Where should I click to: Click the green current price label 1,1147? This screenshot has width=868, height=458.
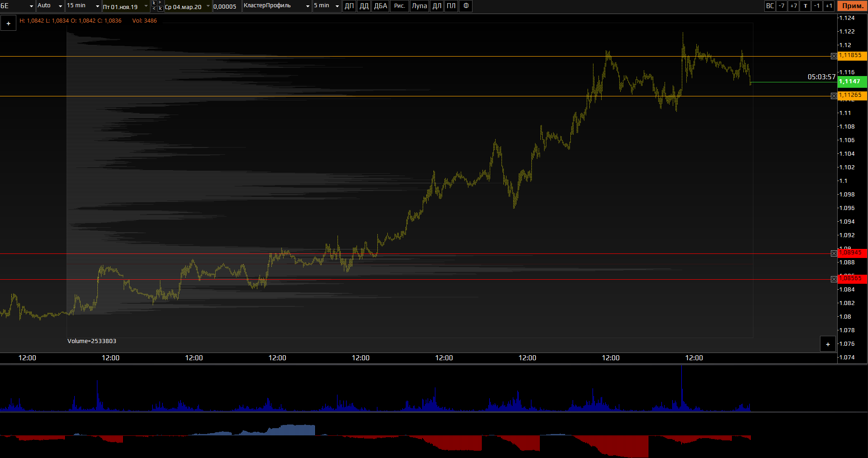[x=852, y=81]
